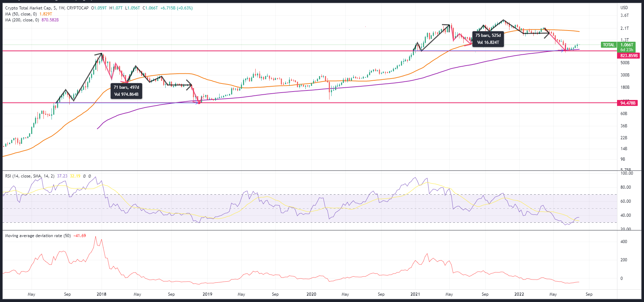Click the open value O1.059T
The width and height of the screenshot is (644, 302).
99,8
